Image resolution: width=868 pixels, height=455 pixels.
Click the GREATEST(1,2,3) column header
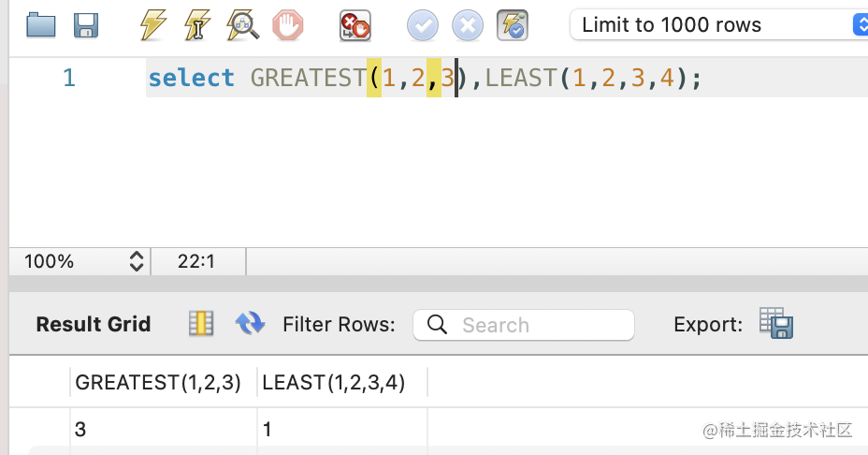click(x=158, y=383)
